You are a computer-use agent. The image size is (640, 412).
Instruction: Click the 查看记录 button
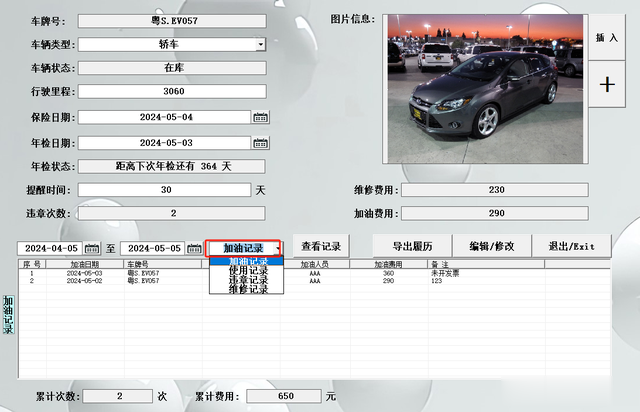(321, 246)
